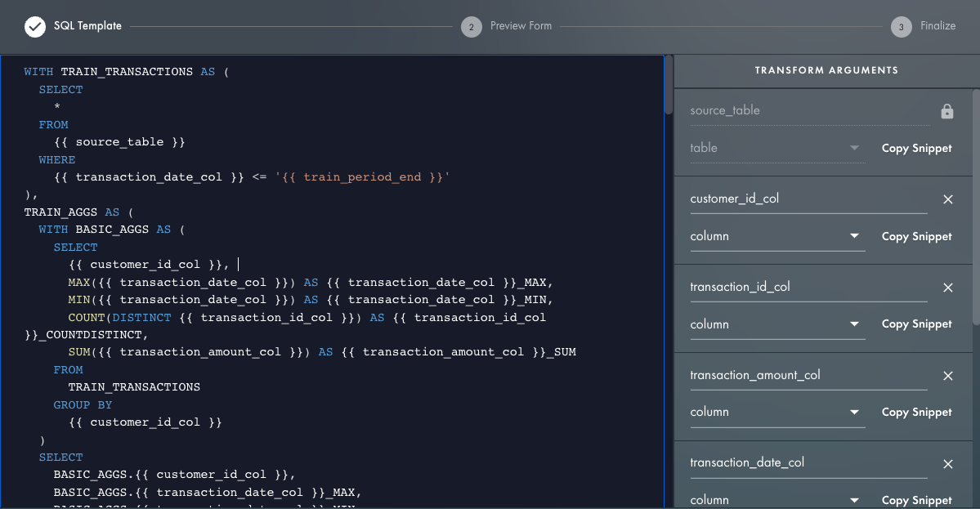Screen dimensions: 980x509
Task: Copy Snippet for transaction_amount_col argument
Action: click(x=916, y=413)
